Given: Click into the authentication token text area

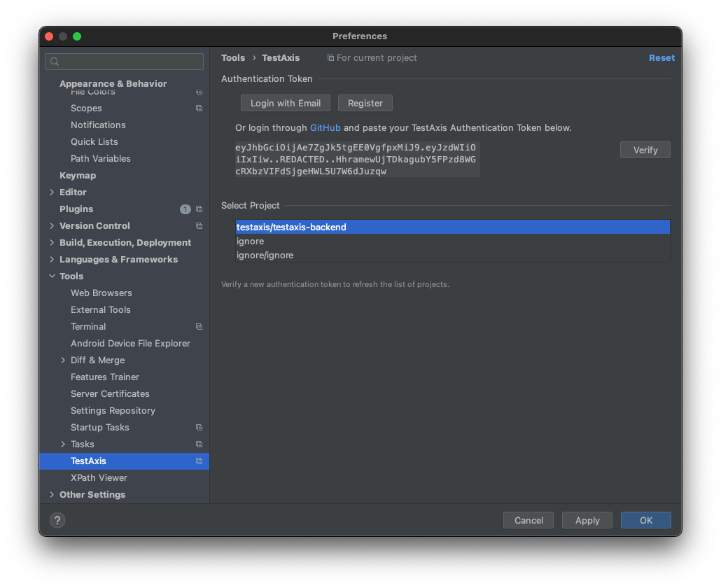Looking at the screenshot, I should tap(357, 159).
